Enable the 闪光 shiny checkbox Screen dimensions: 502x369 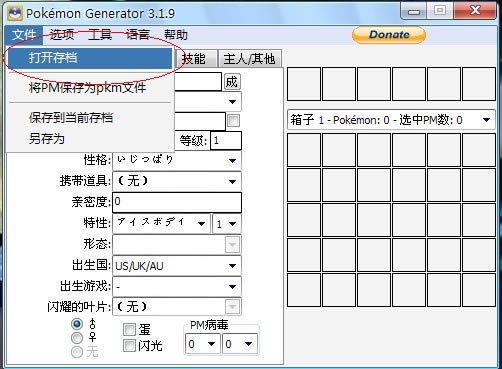coord(129,345)
